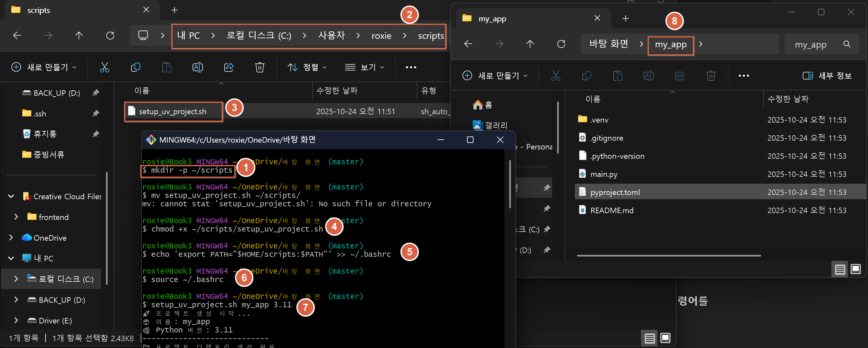Select the scripts tab
Screen dimensions: 868x348
39,10
